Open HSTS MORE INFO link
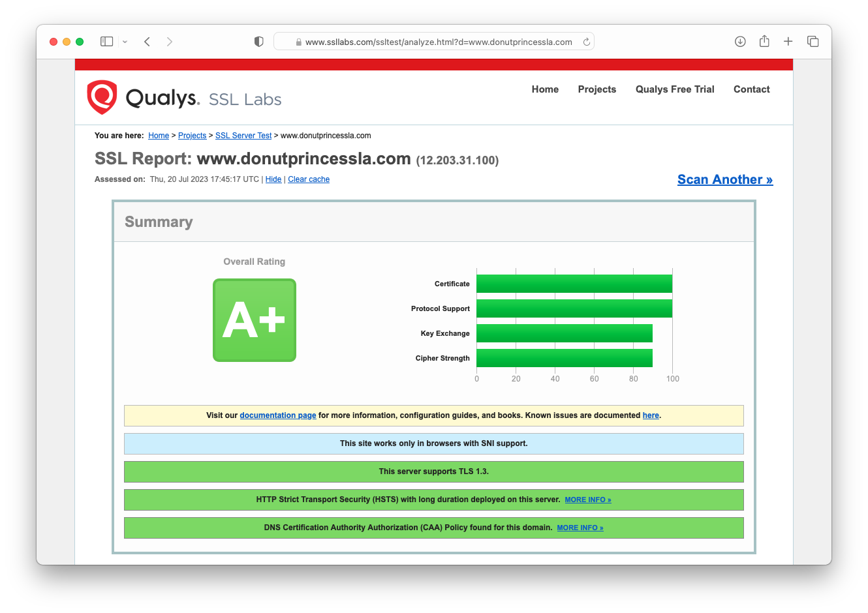Viewport: 868px width, 613px height. point(587,500)
